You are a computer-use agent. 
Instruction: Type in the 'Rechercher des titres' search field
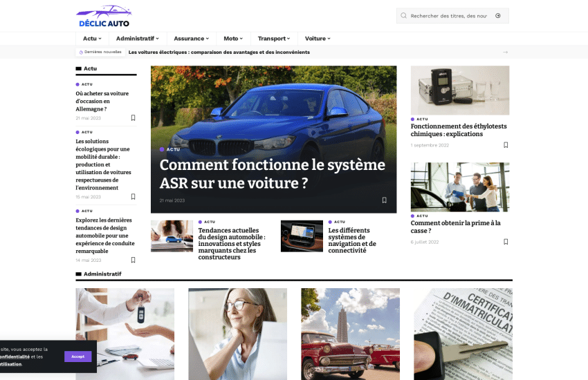pos(448,16)
